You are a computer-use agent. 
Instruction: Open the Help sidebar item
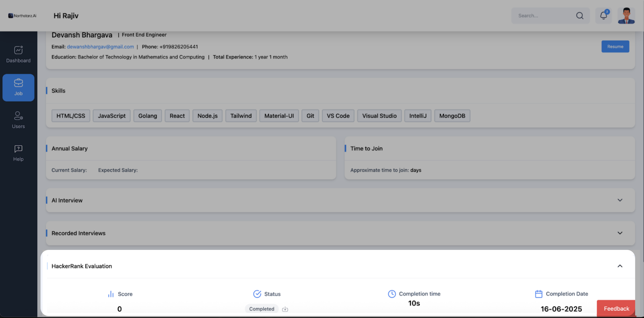click(18, 153)
